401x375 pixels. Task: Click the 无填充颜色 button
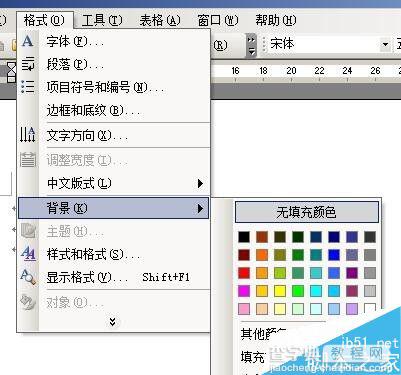tap(307, 212)
